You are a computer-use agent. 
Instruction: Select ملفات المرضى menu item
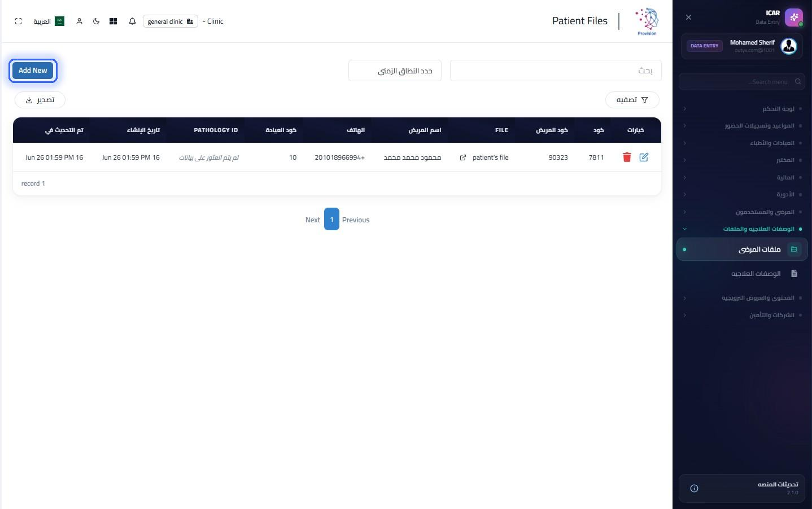742,249
